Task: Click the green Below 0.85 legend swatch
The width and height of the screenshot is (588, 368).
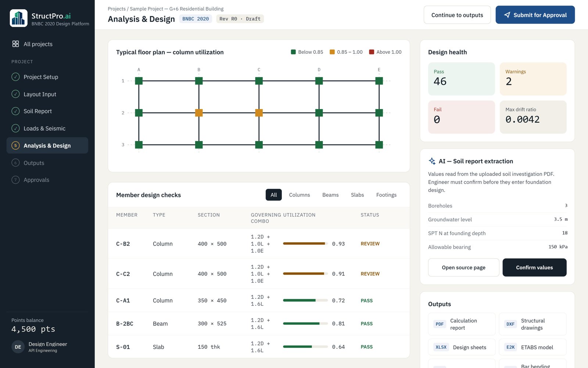Action: (293, 52)
